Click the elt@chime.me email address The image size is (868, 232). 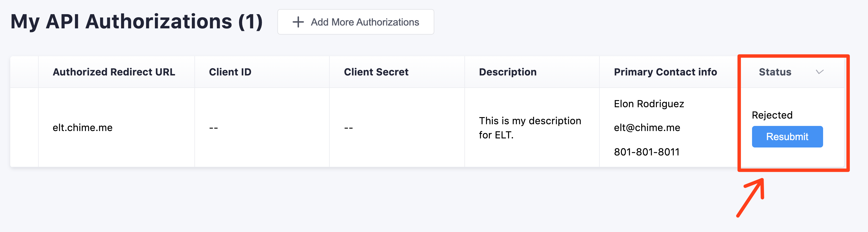click(x=647, y=128)
